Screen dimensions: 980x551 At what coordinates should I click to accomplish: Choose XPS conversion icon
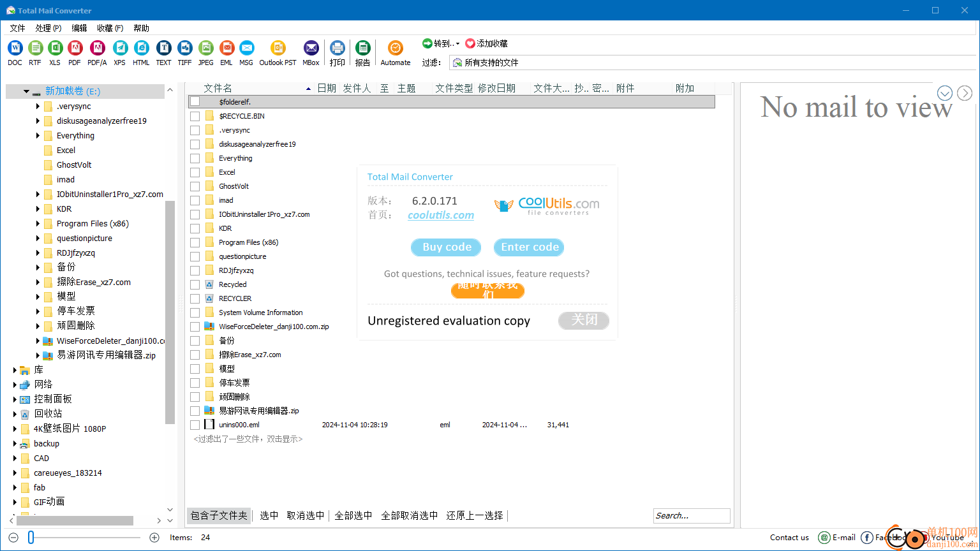[x=120, y=48]
